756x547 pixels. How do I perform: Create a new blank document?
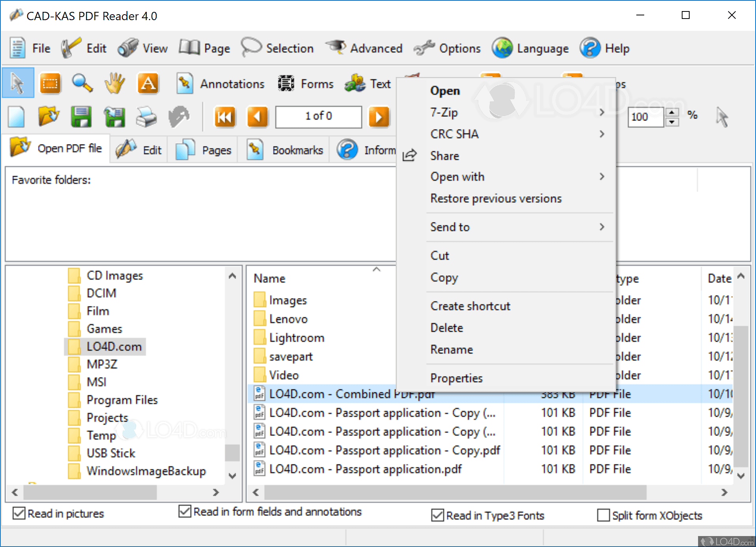click(16, 117)
